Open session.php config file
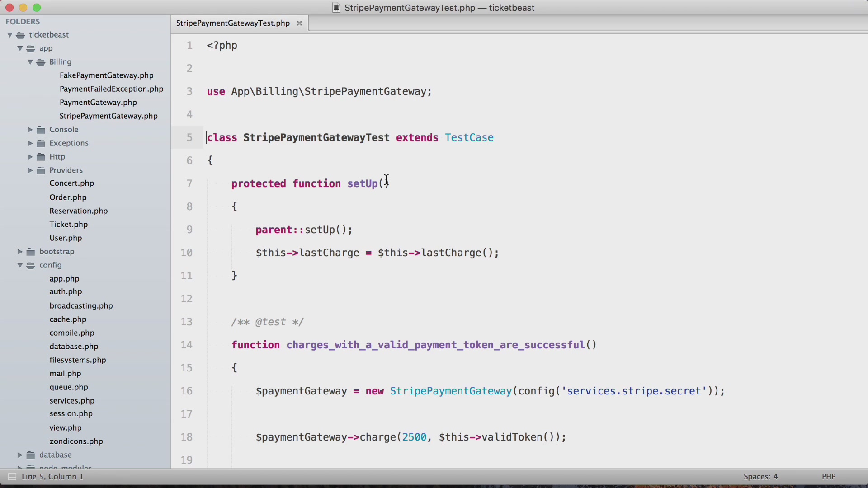 click(x=71, y=413)
